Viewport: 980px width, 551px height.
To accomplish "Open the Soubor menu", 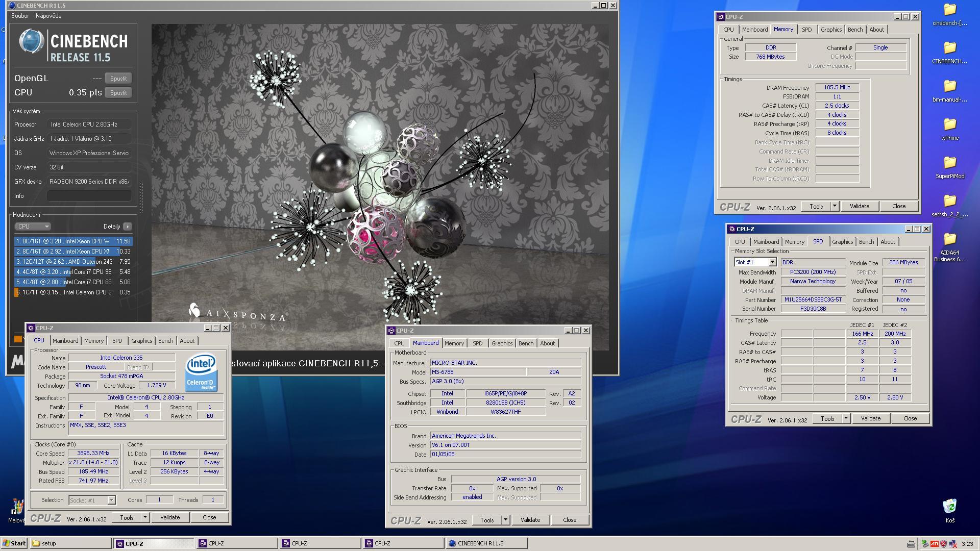I will 20,16.
